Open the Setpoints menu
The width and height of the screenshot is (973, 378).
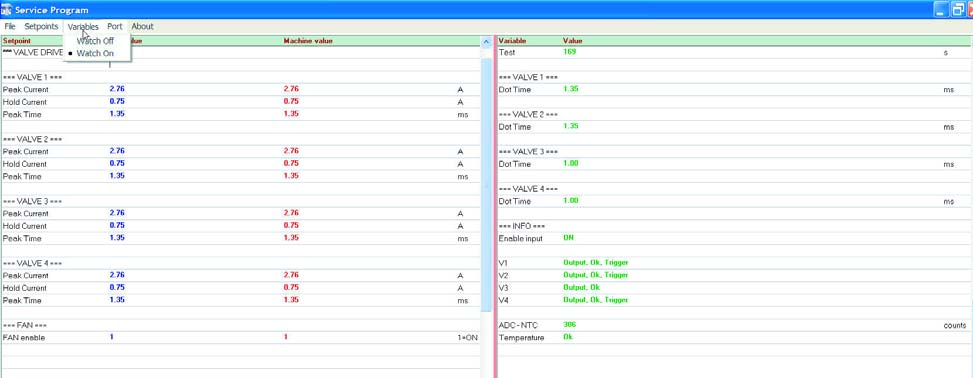coord(41,27)
